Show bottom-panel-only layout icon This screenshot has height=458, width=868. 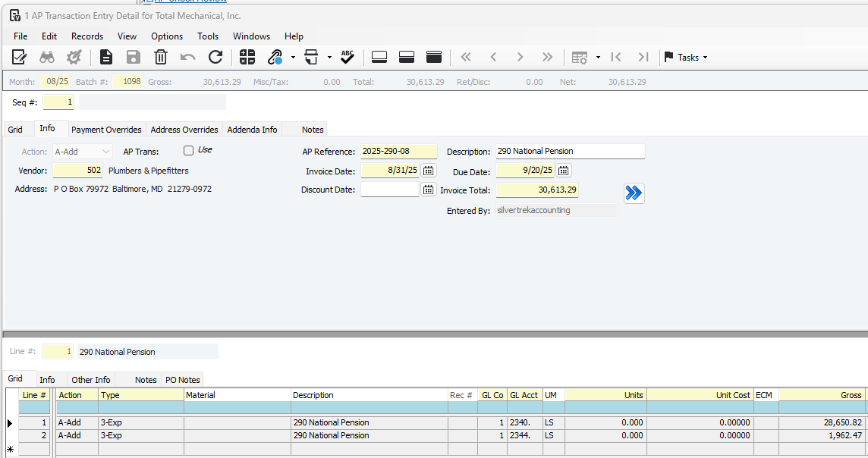click(379, 57)
